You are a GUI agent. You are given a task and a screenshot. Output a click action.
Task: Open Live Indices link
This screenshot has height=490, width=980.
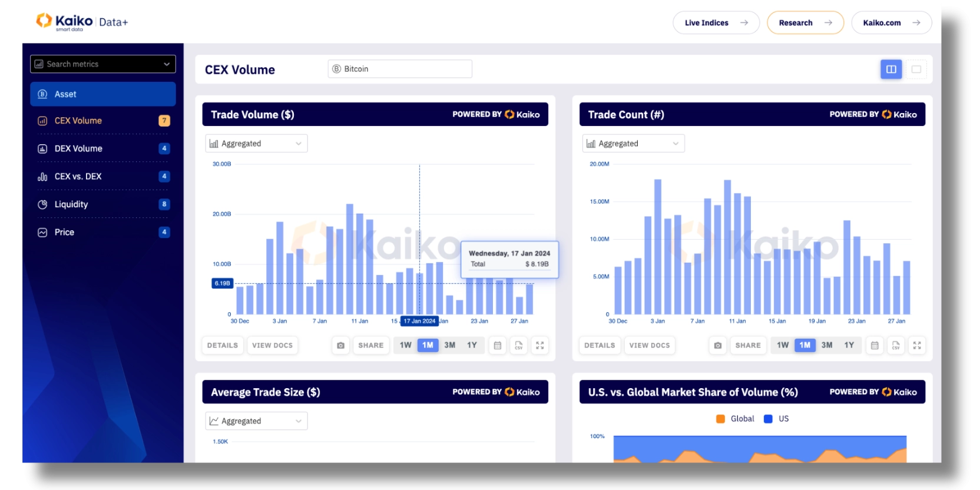click(x=716, y=23)
